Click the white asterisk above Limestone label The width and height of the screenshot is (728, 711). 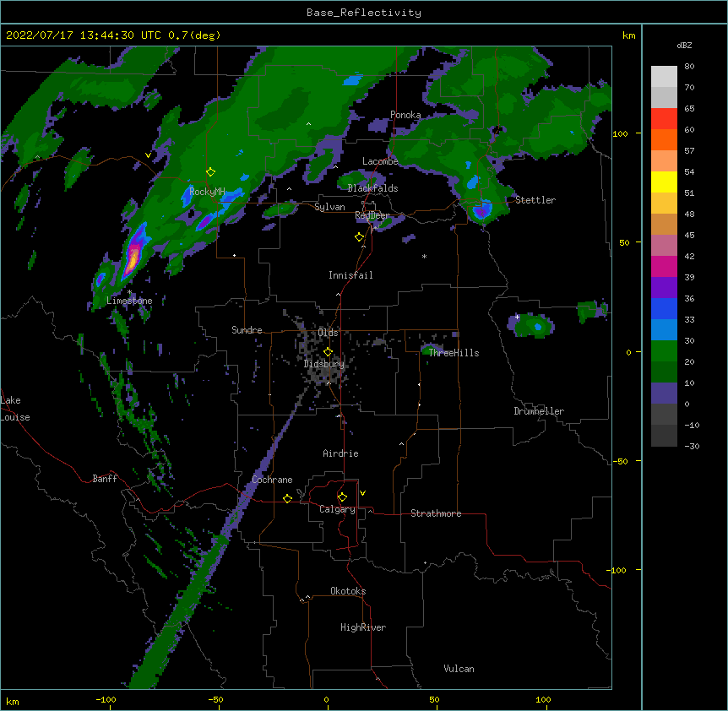(x=129, y=292)
